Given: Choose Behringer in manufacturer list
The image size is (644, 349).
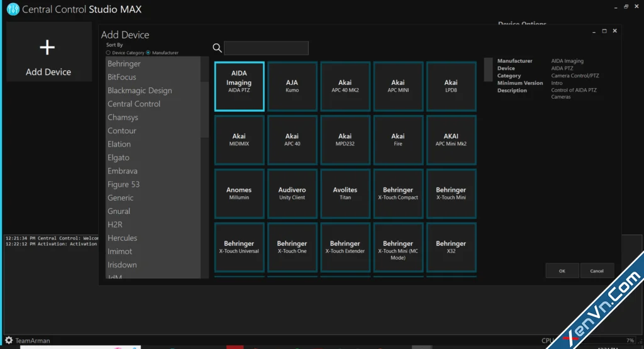Looking at the screenshot, I should tap(153, 64).
